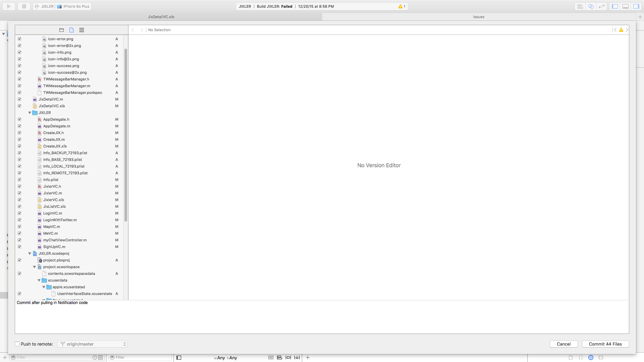Collapse the xcuserdata folder
This screenshot has height=362, width=644.
click(39, 280)
